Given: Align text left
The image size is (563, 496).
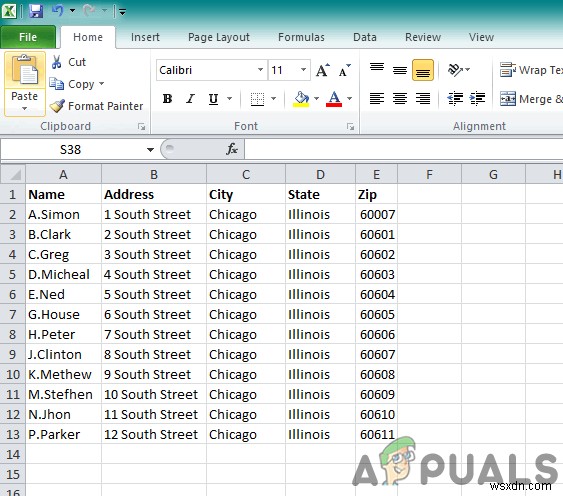Looking at the screenshot, I should tap(377, 98).
